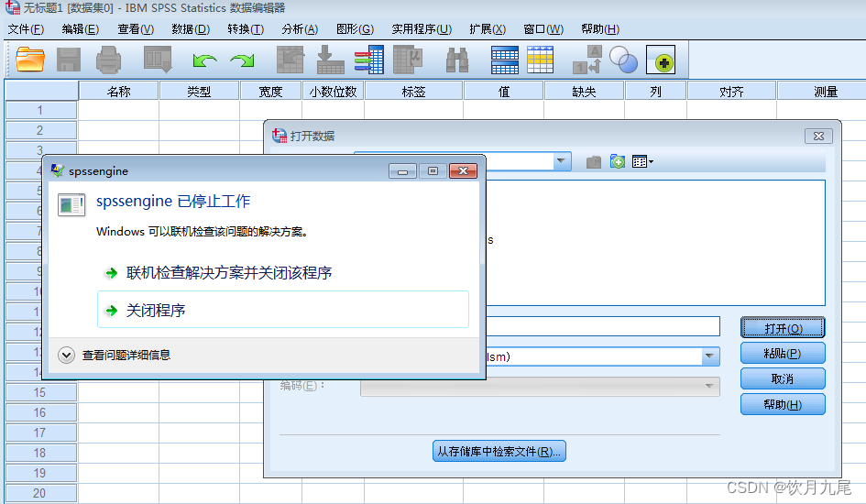Click the 测量 column header
The height and width of the screenshot is (504, 866).
point(822,91)
